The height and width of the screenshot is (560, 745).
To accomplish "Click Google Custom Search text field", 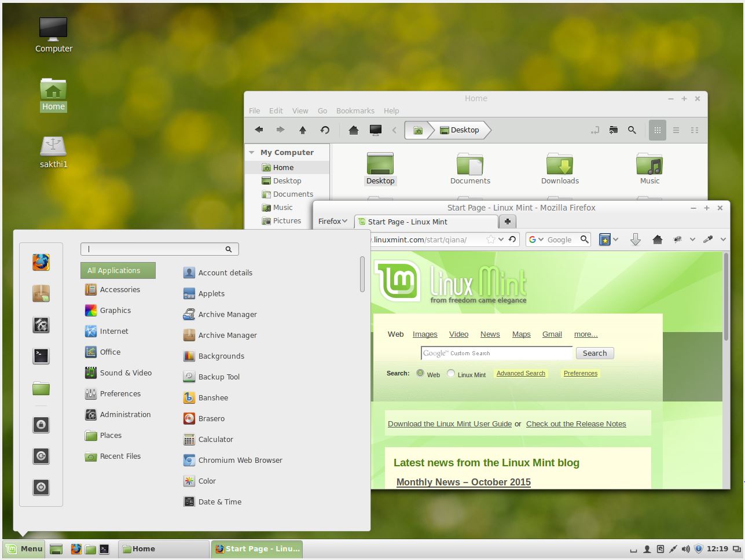I will click(x=497, y=353).
